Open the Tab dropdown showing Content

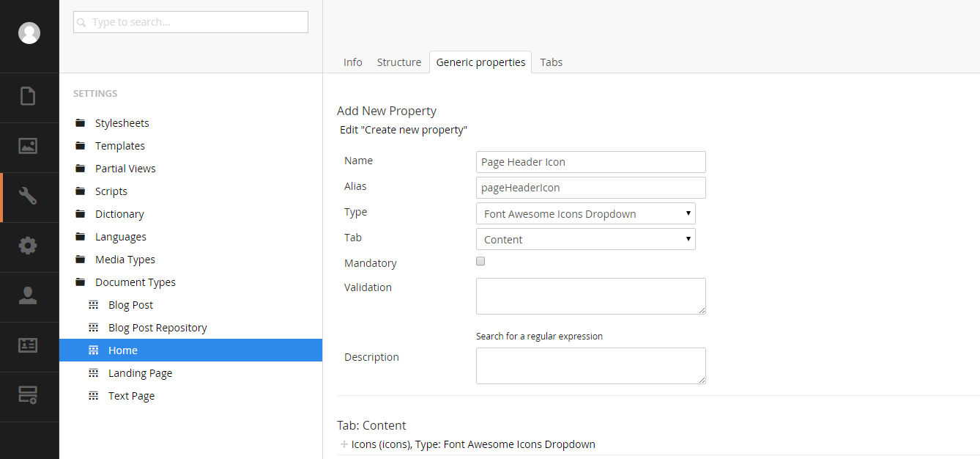pyautogui.click(x=585, y=240)
